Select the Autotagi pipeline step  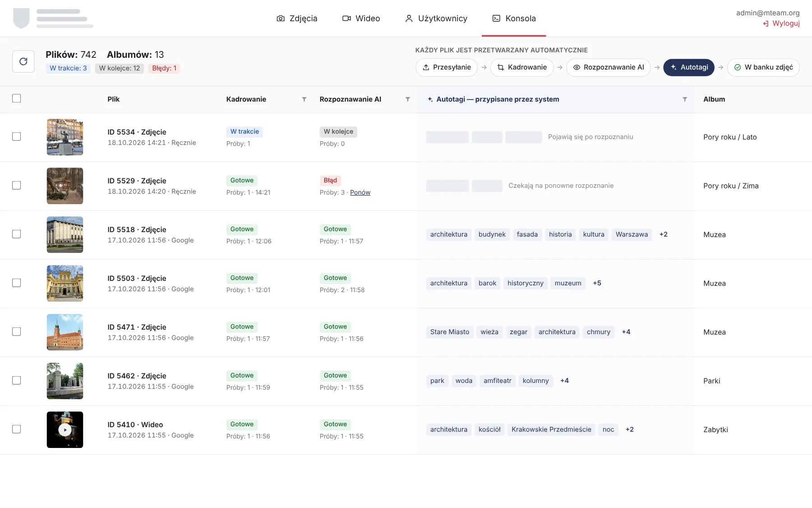tap(689, 67)
